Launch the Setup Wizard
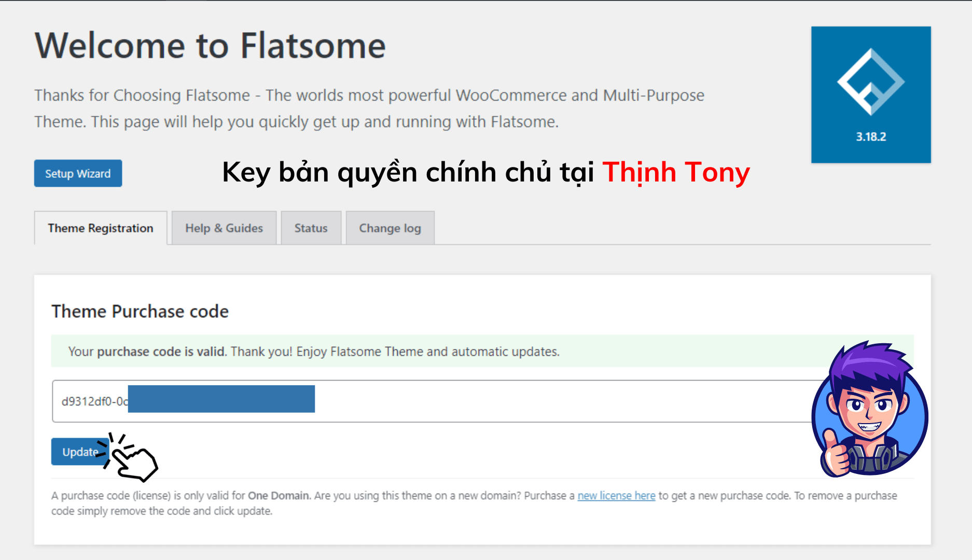972x560 pixels. (78, 173)
